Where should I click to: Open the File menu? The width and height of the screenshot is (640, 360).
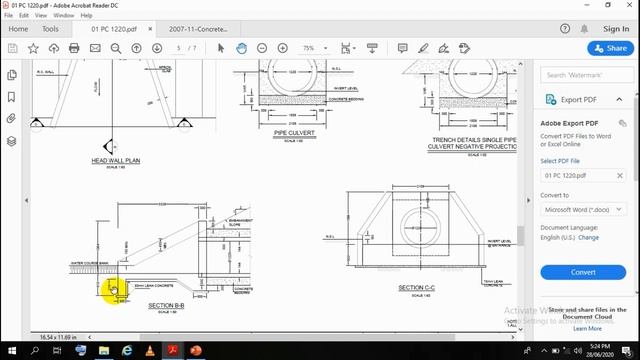(x=8, y=15)
